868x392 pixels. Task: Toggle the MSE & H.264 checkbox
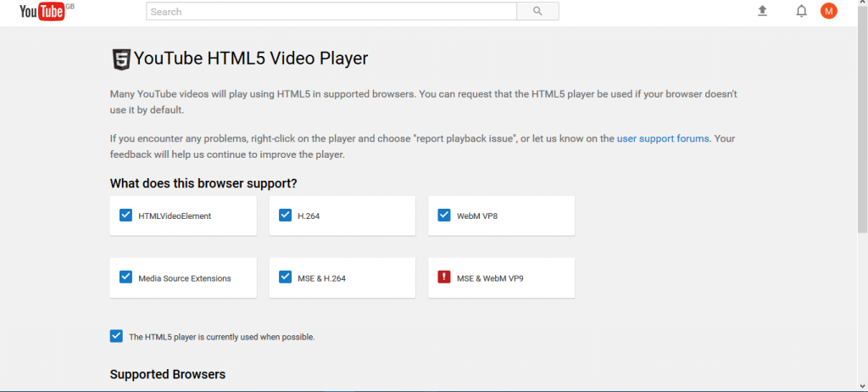pos(285,277)
